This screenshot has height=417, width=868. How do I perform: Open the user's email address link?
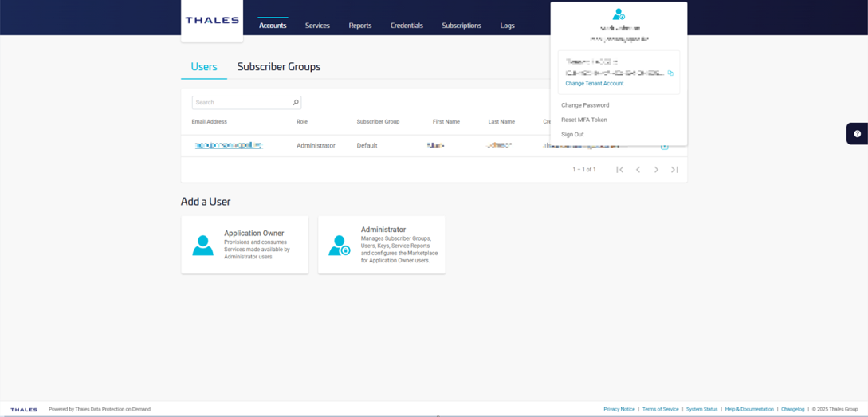(228, 146)
